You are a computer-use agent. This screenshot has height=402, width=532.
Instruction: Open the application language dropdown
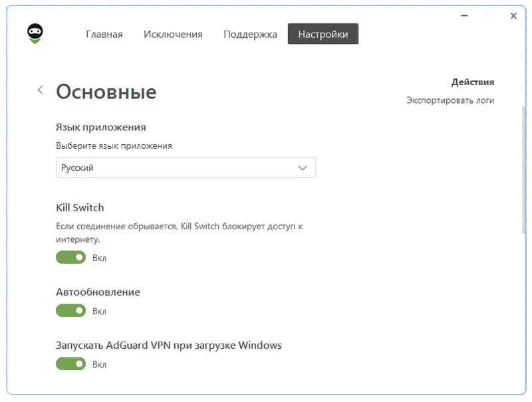click(185, 167)
